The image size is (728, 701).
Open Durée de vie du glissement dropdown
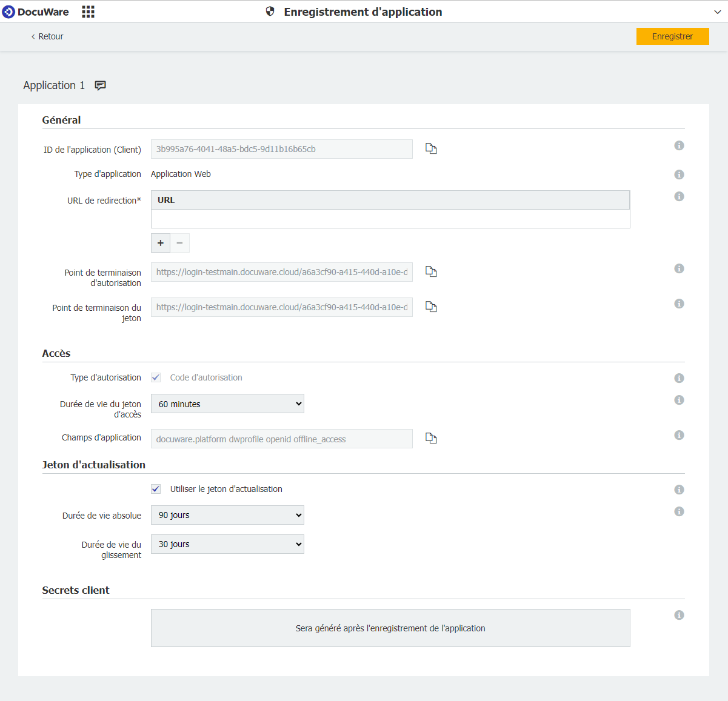point(227,544)
